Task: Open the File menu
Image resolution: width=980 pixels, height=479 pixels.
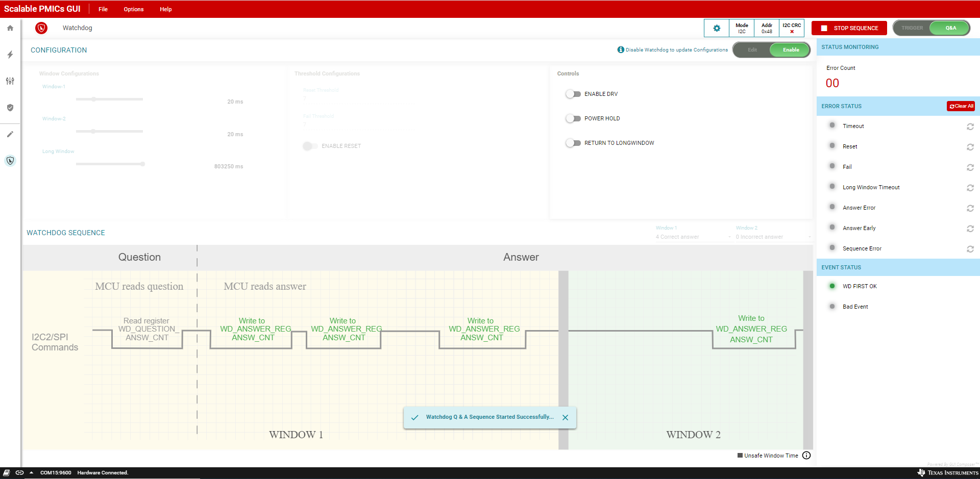Action: 103,9
